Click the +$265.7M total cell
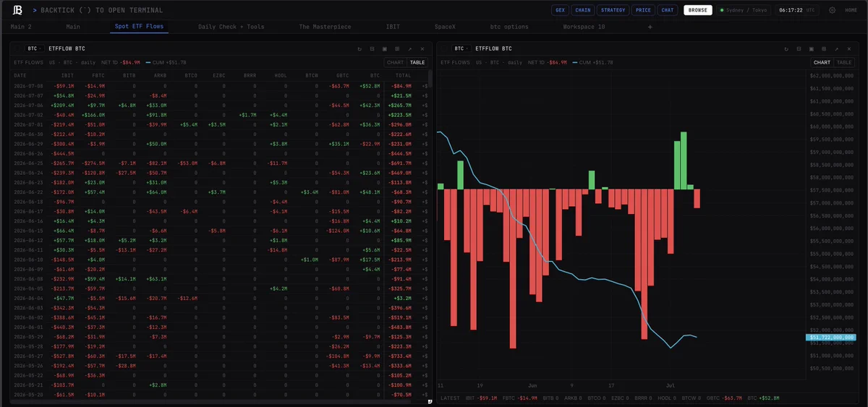This screenshot has width=868, height=407. coord(399,105)
